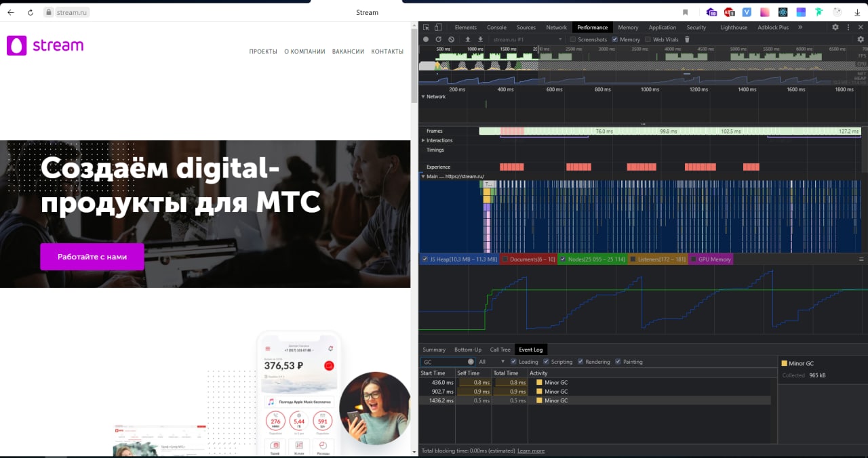Toggle the Rendering filter checkbox

coord(580,362)
